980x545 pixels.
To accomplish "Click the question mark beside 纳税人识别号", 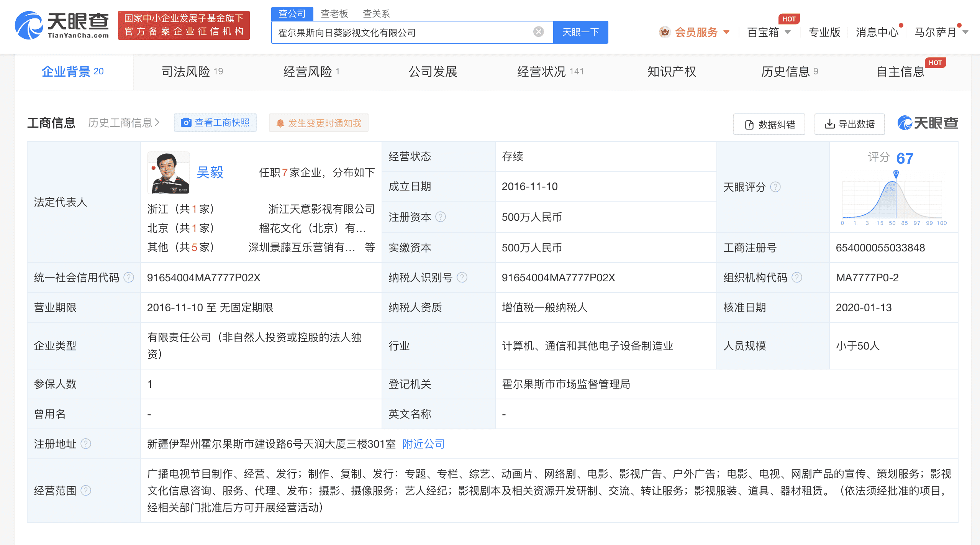I will 462,277.
